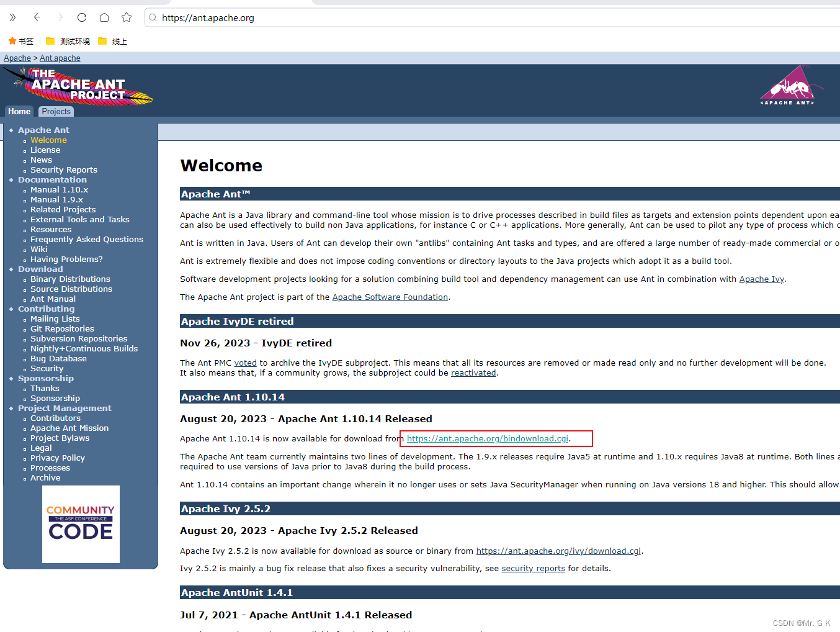This screenshot has width=840, height=632.
Task: Go to Binary Distributions download page
Action: tap(70, 279)
